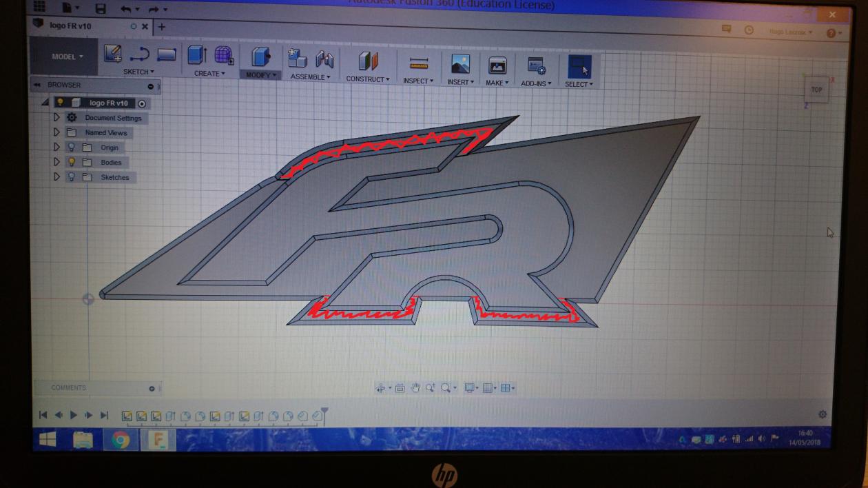The image size is (868, 488).
Task: Expand the Bodies tree node
Action: tap(56, 162)
